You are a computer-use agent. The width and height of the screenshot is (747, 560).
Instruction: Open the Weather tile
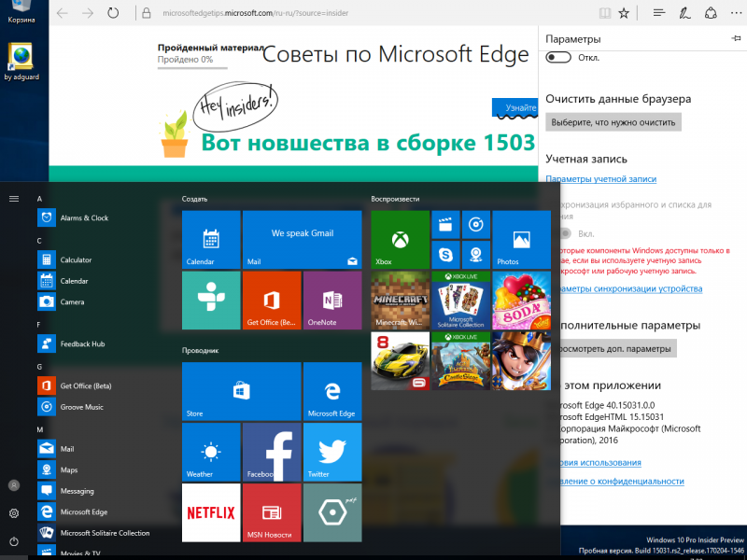(x=211, y=452)
